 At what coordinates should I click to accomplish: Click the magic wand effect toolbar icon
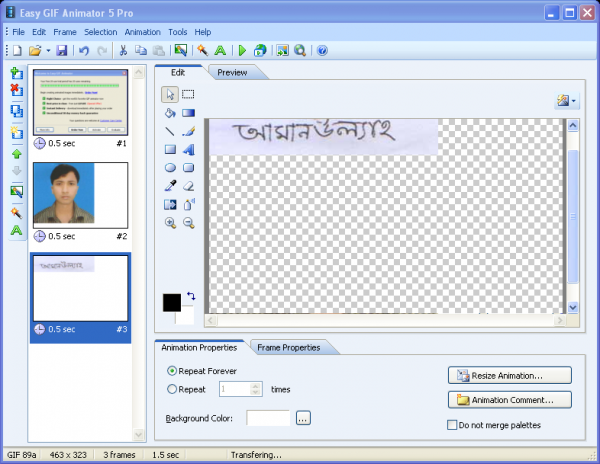pos(202,50)
